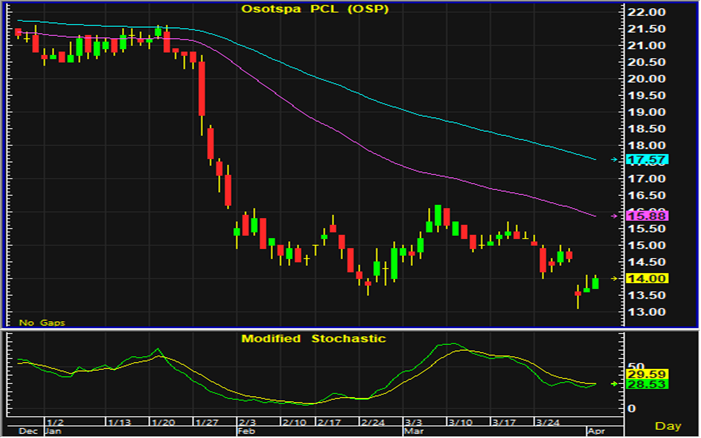
Task: Click the stochastic axis label 0
Action: [631, 409]
